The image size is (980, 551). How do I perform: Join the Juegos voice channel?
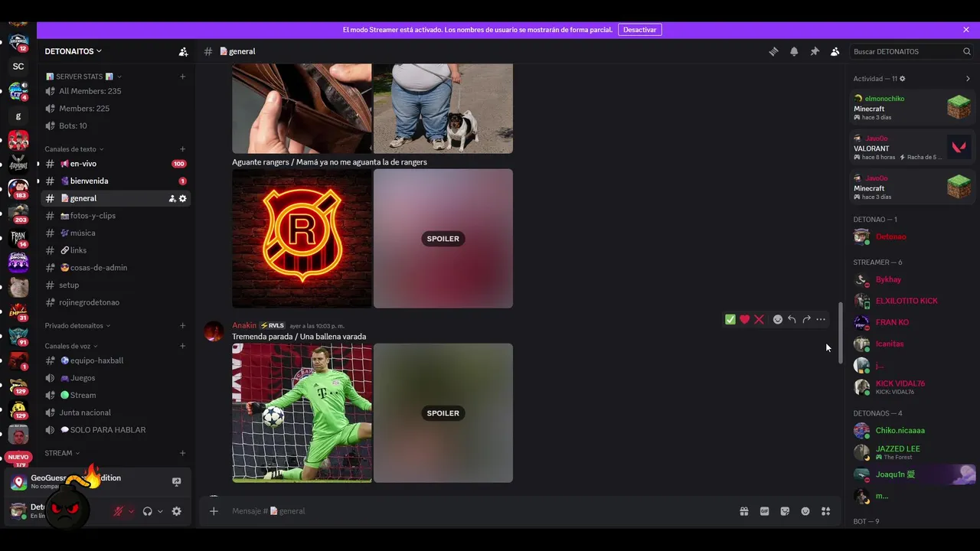[x=115, y=378]
